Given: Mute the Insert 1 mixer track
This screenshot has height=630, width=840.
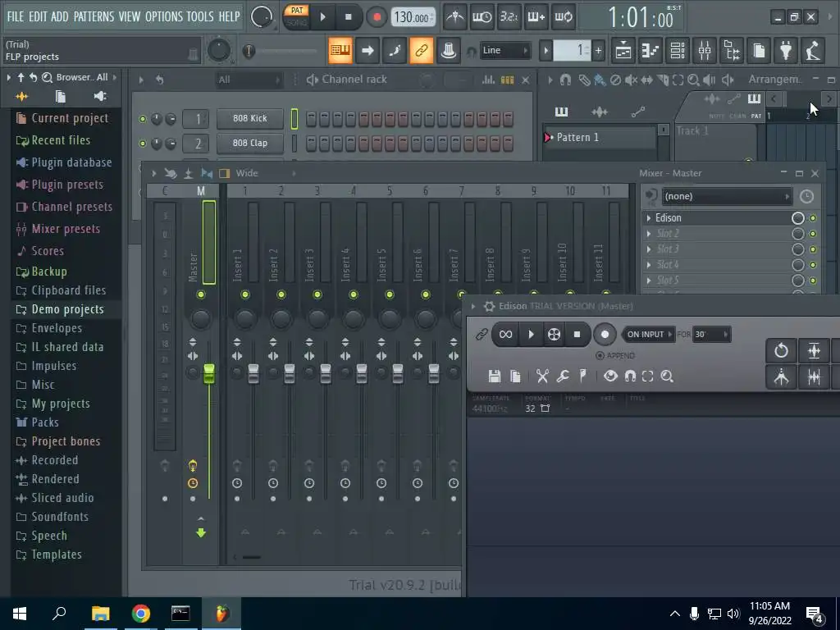Looking at the screenshot, I should (x=245, y=294).
